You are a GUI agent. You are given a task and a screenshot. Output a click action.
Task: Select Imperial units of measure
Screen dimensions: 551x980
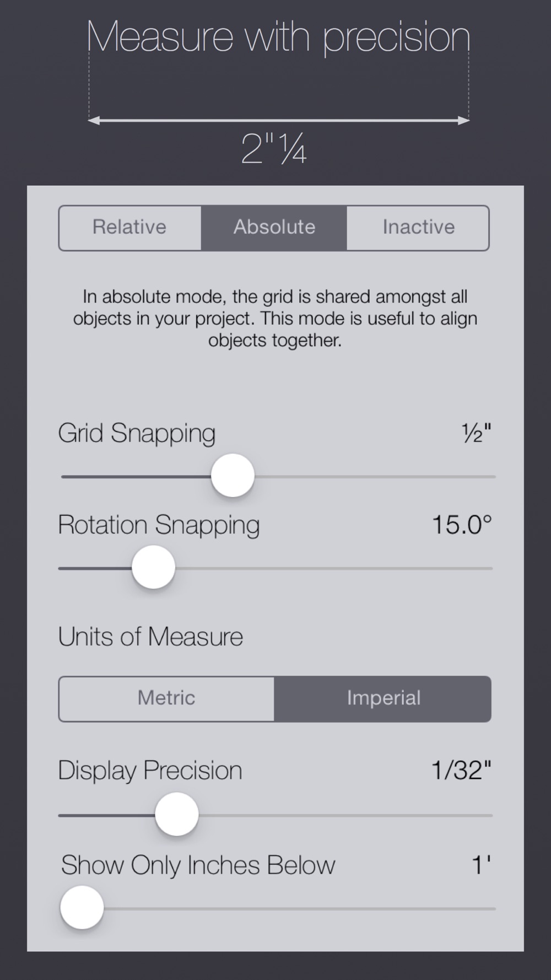[383, 698]
